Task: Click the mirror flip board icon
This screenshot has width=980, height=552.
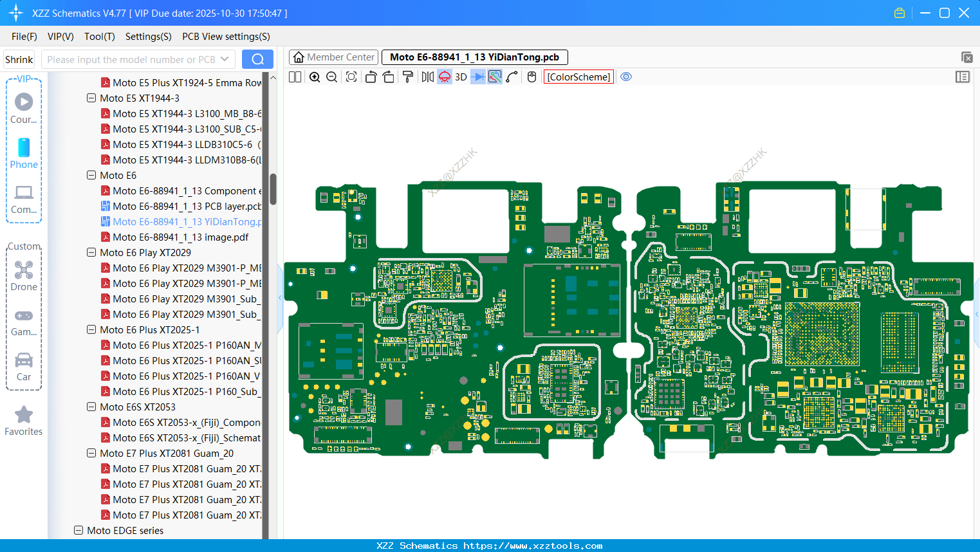Action: point(427,77)
